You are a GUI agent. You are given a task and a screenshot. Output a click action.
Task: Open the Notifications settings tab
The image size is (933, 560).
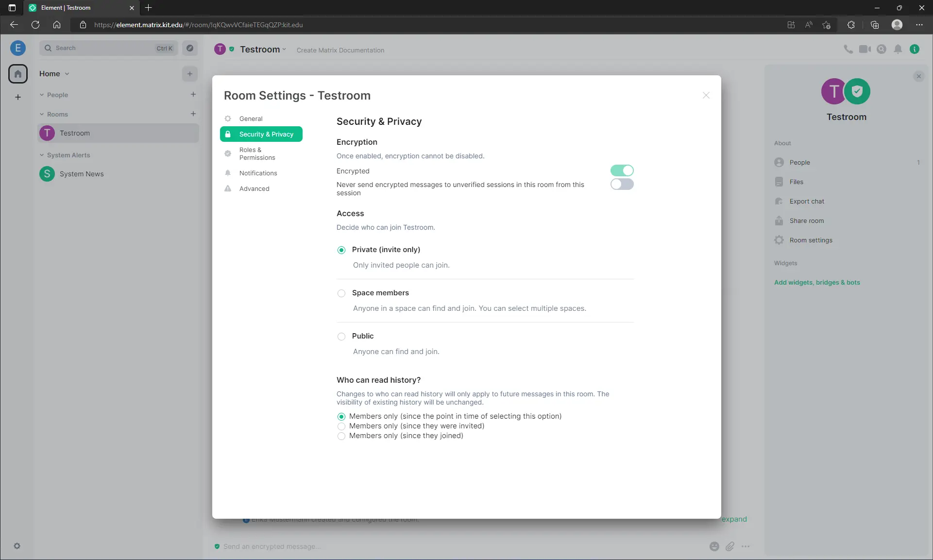click(257, 173)
